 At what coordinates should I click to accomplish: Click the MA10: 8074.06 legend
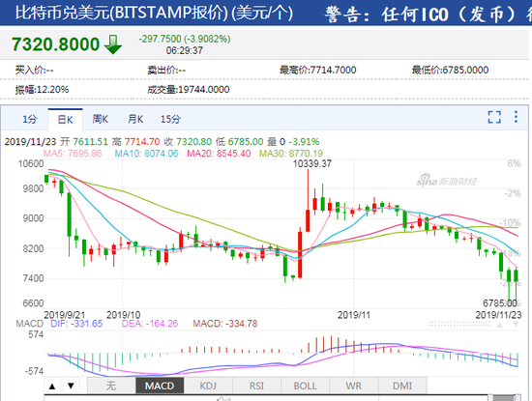pos(147,154)
